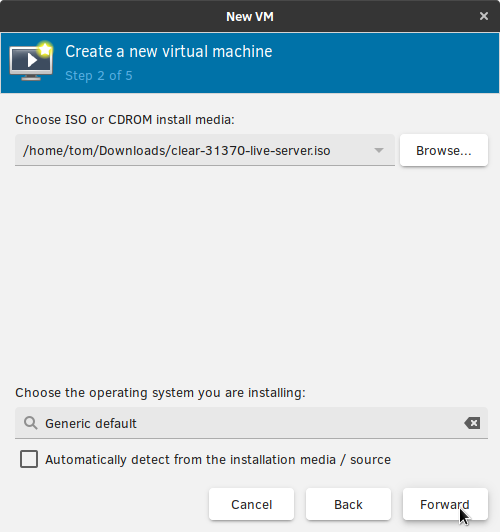Close the New VM dialog with the X
This screenshot has height=532, width=500.
pos(484,16)
